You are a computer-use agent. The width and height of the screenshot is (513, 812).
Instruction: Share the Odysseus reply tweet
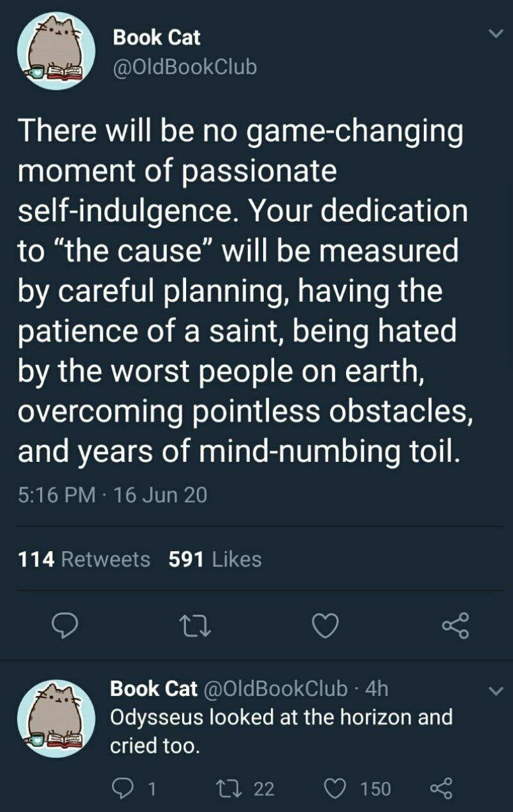click(441, 789)
